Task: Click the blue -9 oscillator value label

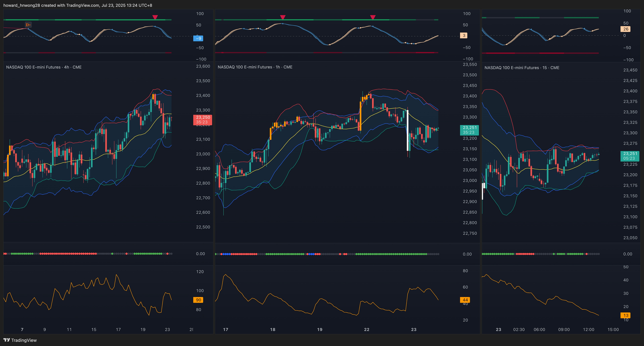Action: point(198,39)
